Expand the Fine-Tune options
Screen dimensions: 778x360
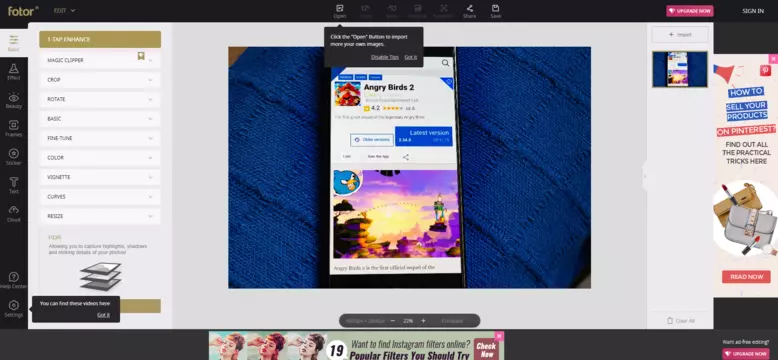100,138
